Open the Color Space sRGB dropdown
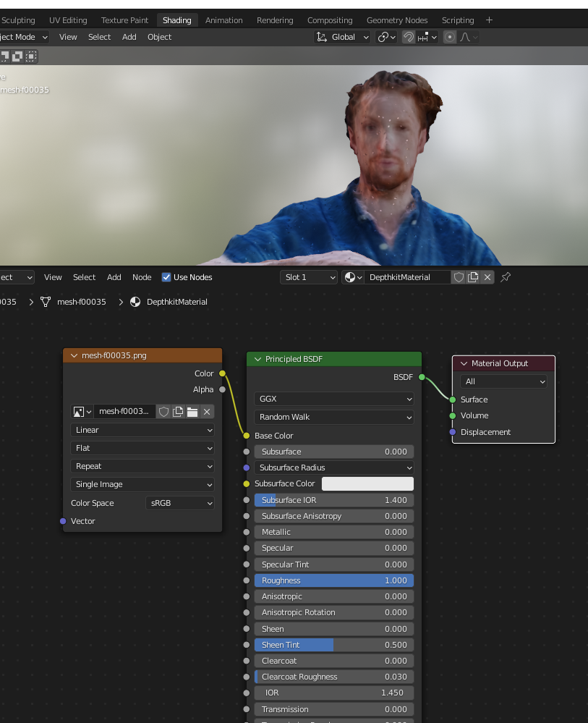The width and height of the screenshot is (588, 723). [180, 503]
